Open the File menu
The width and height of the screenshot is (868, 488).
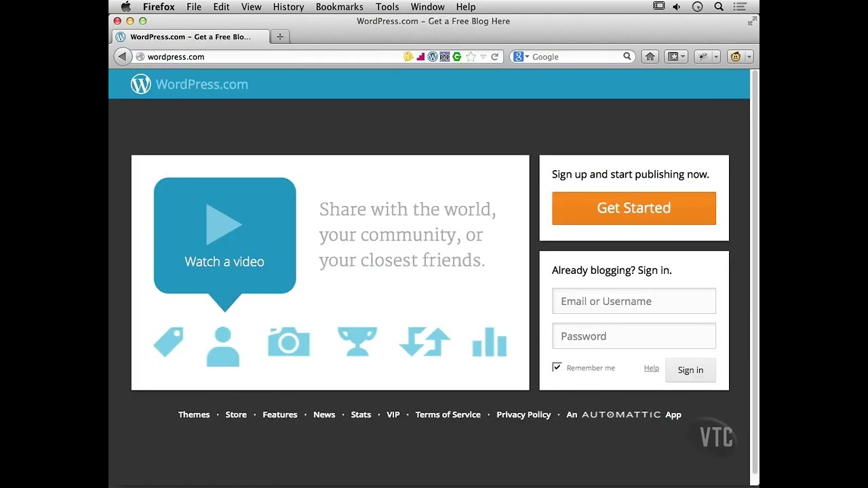194,7
